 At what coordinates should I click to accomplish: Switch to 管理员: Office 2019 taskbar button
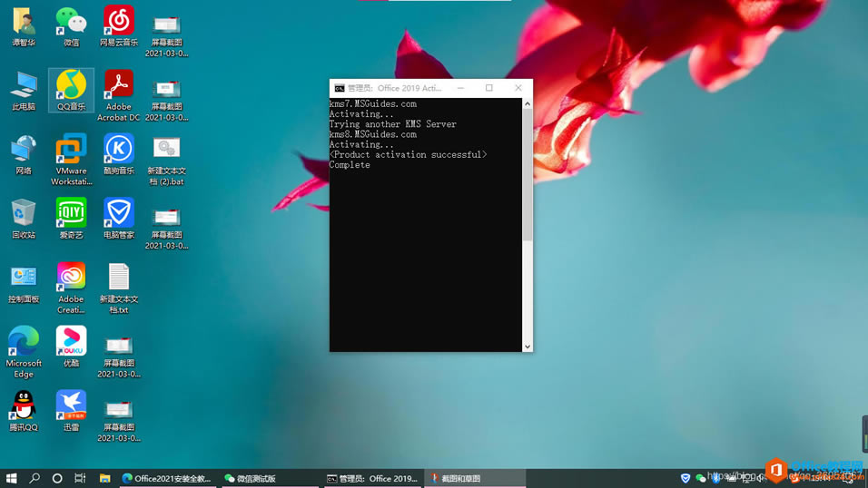(372, 478)
